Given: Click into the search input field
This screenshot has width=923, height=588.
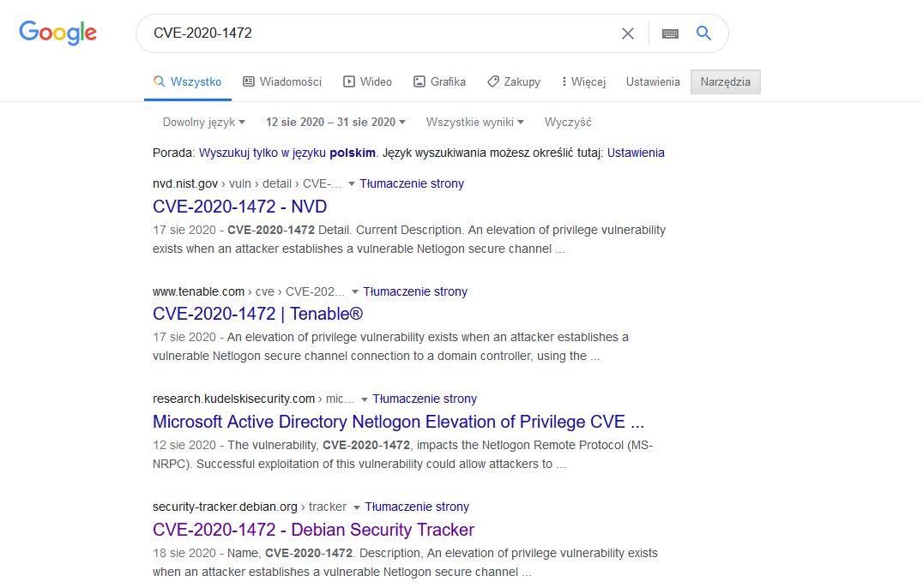Looking at the screenshot, I should coord(377,33).
